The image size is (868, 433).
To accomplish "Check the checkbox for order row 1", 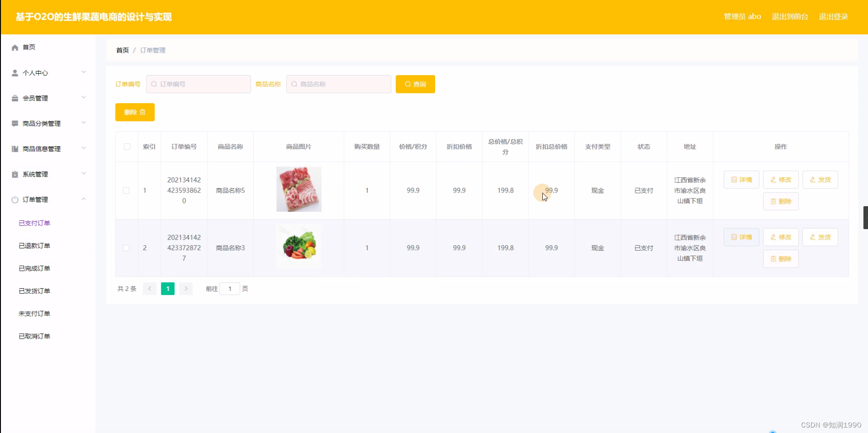I will point(126,190).
